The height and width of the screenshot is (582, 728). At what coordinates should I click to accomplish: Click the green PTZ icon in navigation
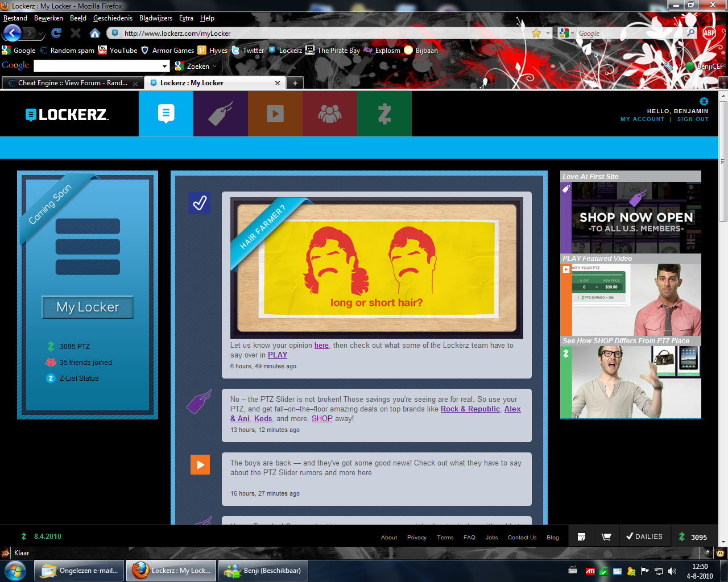pyautogui.click(x=384, y=114)
